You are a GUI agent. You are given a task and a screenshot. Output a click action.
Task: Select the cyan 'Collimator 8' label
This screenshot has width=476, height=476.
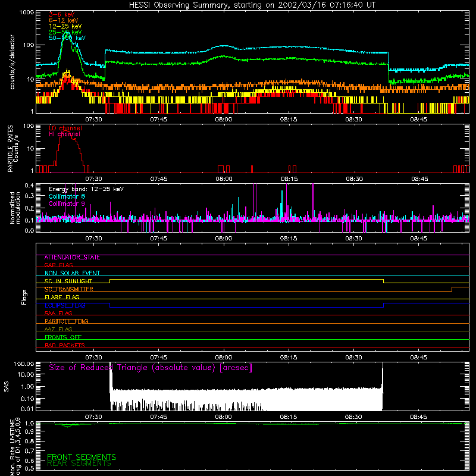[x=67, y=196]
